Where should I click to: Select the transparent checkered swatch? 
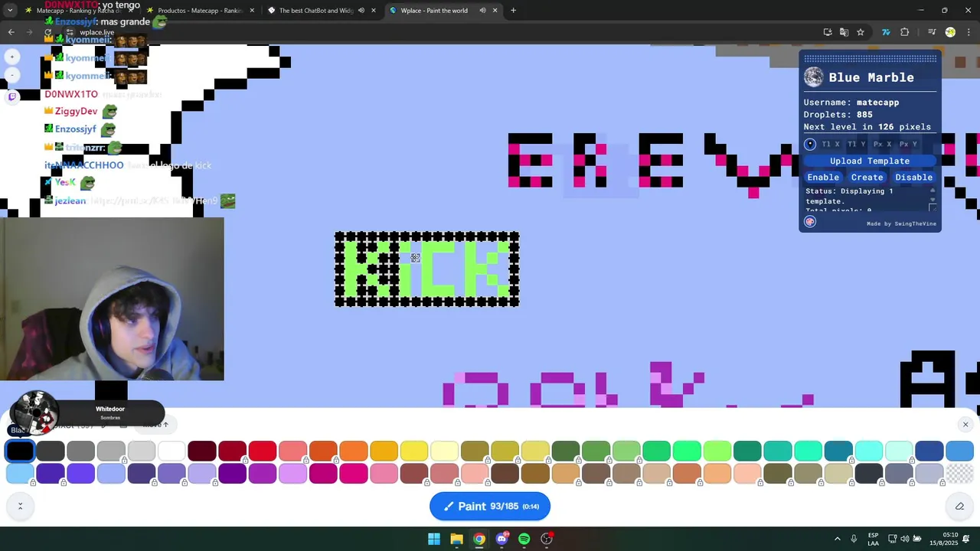point(959,474)
